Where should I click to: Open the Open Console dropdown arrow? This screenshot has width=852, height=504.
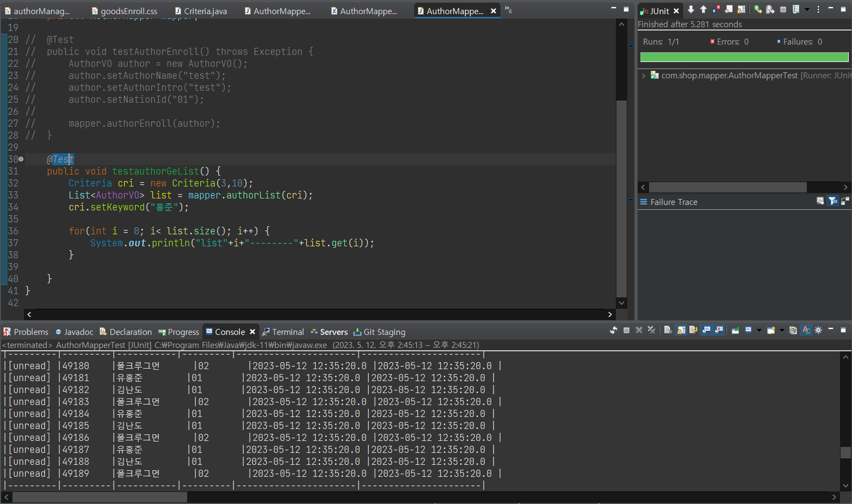click(x=782, y=330)
